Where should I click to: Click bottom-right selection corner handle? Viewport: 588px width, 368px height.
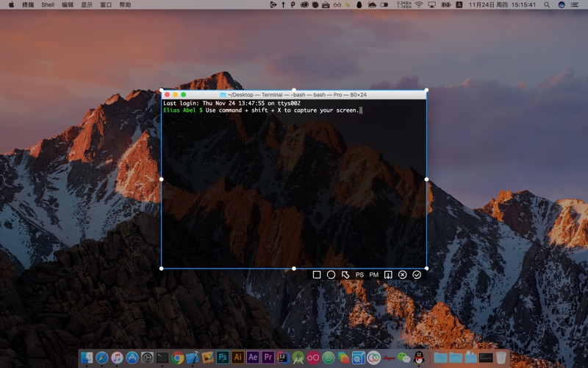point(427,269)
